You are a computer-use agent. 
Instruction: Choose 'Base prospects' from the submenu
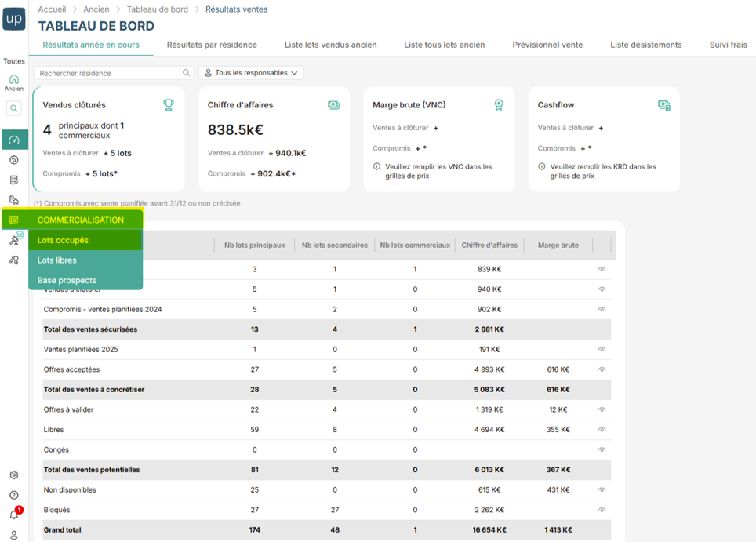point(67,280)
